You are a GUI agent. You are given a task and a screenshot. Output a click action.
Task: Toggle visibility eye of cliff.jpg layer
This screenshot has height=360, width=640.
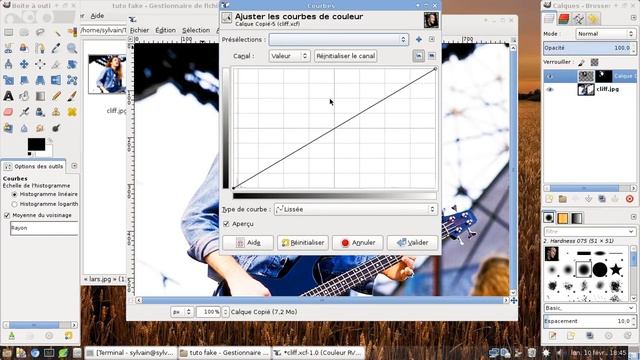coord(550,89)
